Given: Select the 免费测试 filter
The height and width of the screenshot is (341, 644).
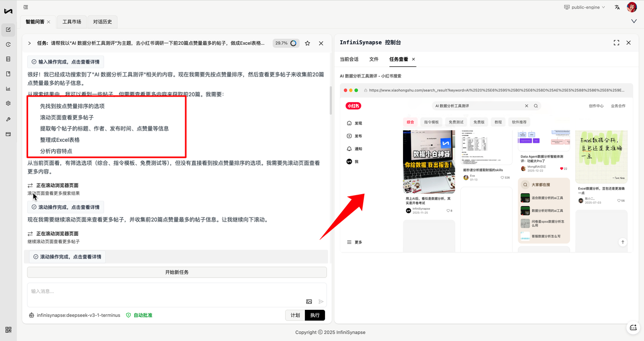Looking at the screenshot, I should [456, 122].
